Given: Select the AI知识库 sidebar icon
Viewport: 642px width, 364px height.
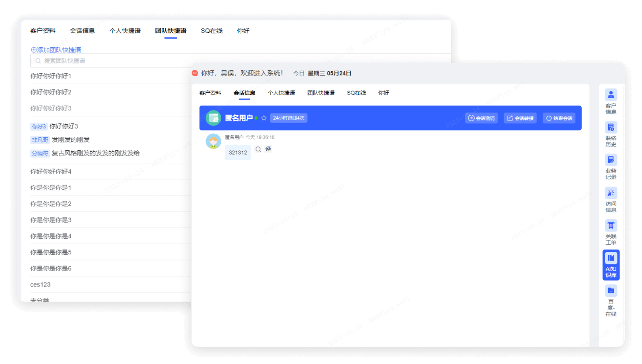Looking at the screenshot, I should [x=611, y=265].
